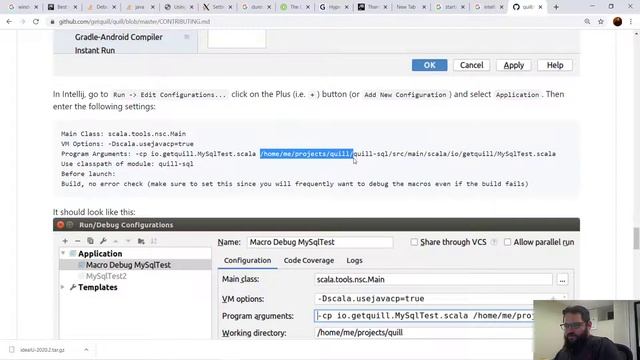Switch to the 'intell' browser tab
Viewport: 640px width, 360px height.
[489, 7]
